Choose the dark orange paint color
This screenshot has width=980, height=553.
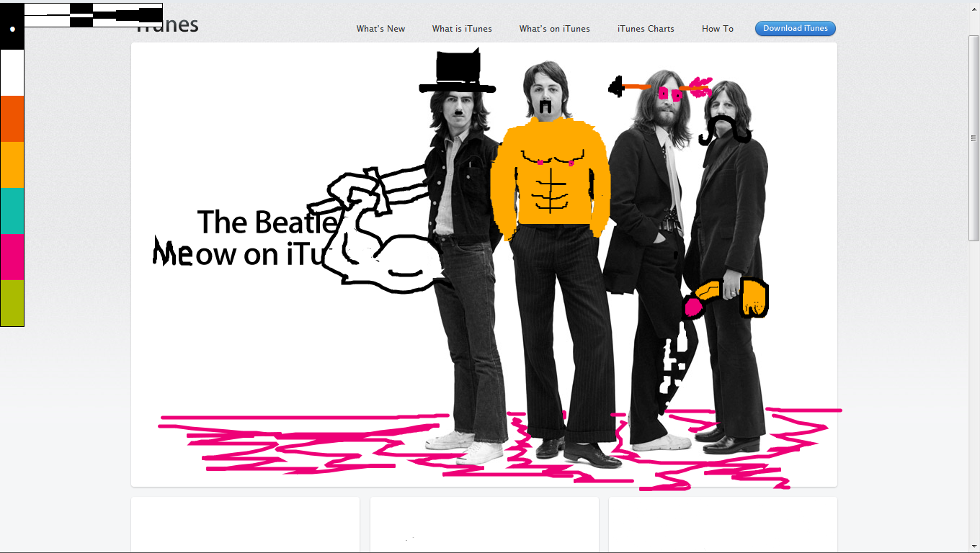pyautogui.click(x=12, y=119)
